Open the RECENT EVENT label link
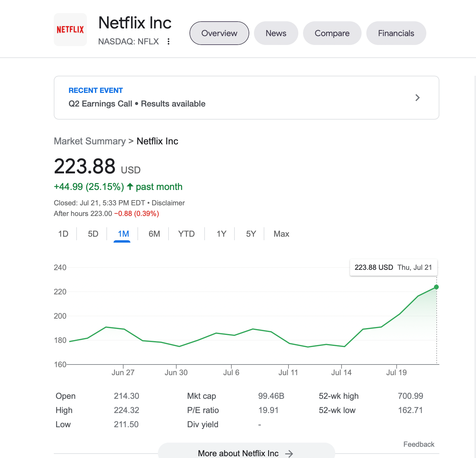This screenshot has height=458, width=476. tap(95, 91)
